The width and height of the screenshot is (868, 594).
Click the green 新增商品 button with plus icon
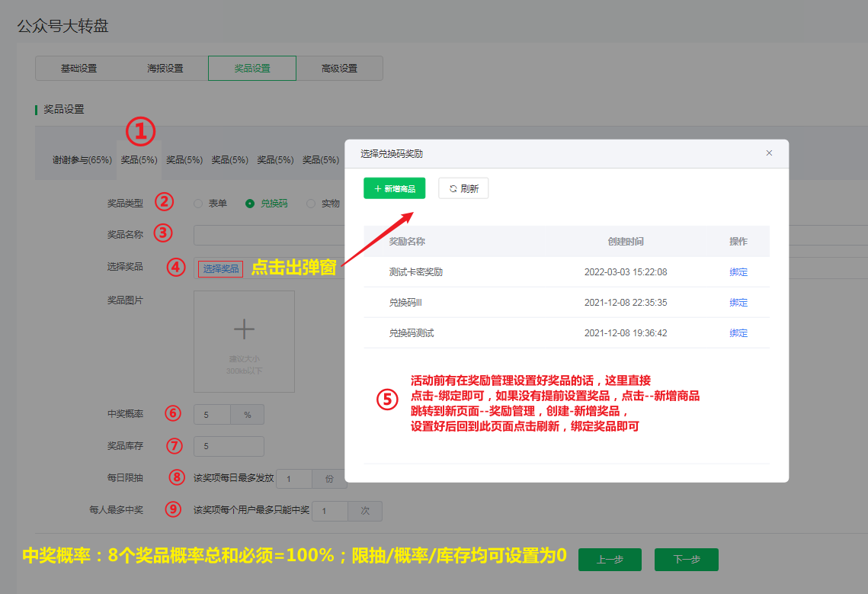click(x=394, y=188)
